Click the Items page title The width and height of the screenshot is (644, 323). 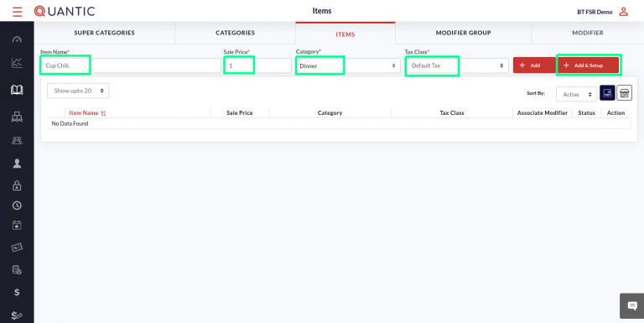point(322,11)
